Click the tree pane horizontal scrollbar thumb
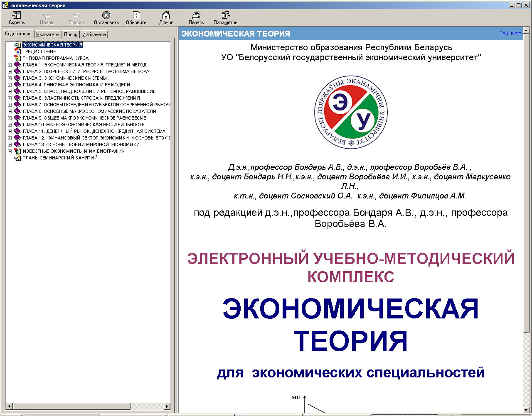Viewport: 532px width, 416px height. point(71,406)
